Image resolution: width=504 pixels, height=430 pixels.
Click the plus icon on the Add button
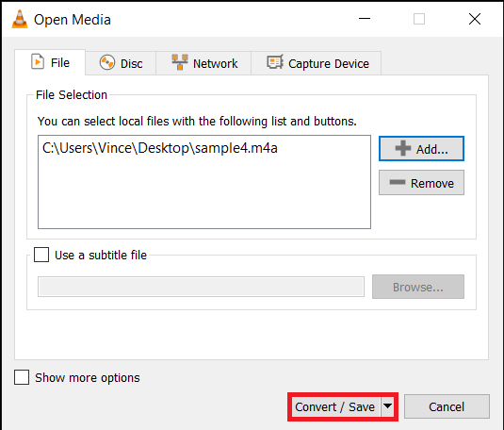tap(403, 148)
